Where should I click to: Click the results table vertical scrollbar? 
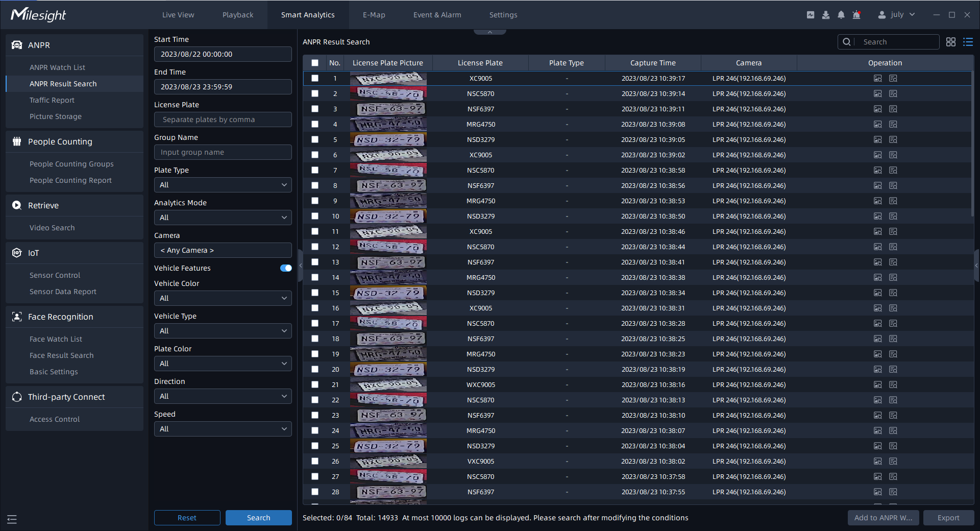click(x=973, y=143)
